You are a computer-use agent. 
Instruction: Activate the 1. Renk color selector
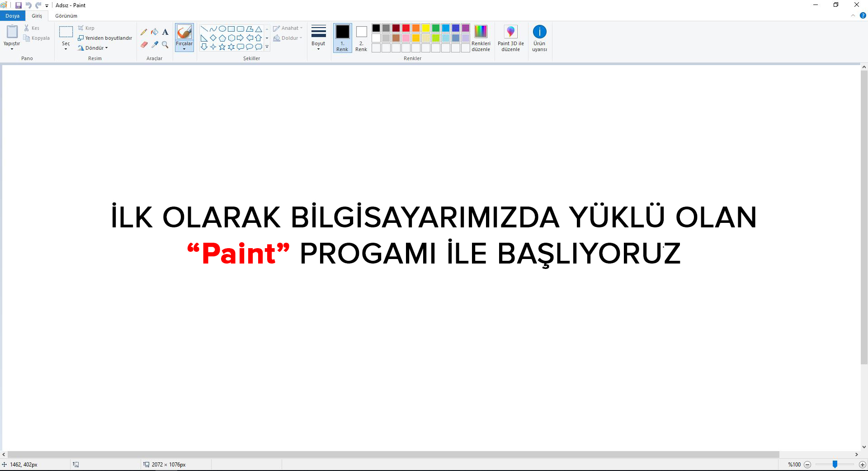(x=342, y=38)
